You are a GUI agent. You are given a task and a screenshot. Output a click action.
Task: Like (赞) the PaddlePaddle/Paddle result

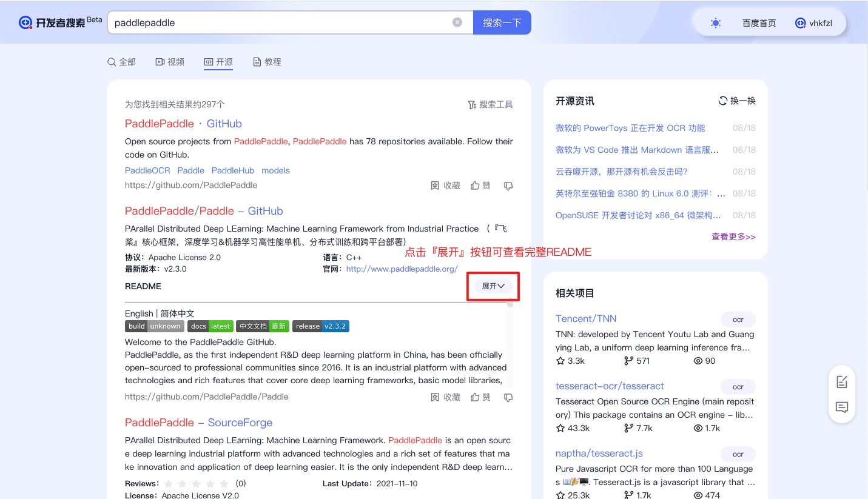click(480, 397)
